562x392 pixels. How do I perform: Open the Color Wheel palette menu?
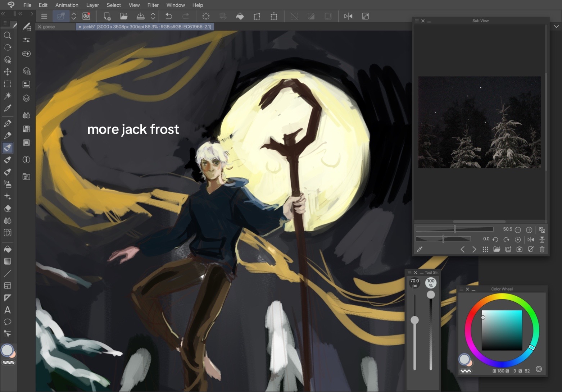tap(462, 289)
